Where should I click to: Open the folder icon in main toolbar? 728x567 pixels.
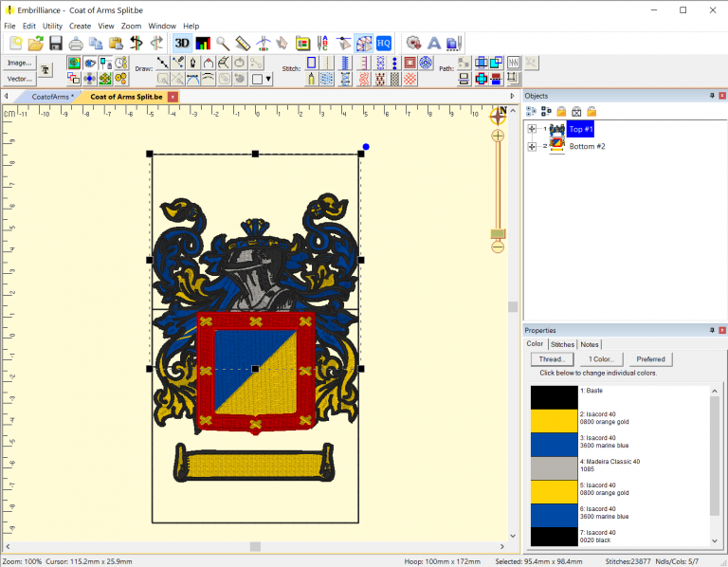point(35,43)
